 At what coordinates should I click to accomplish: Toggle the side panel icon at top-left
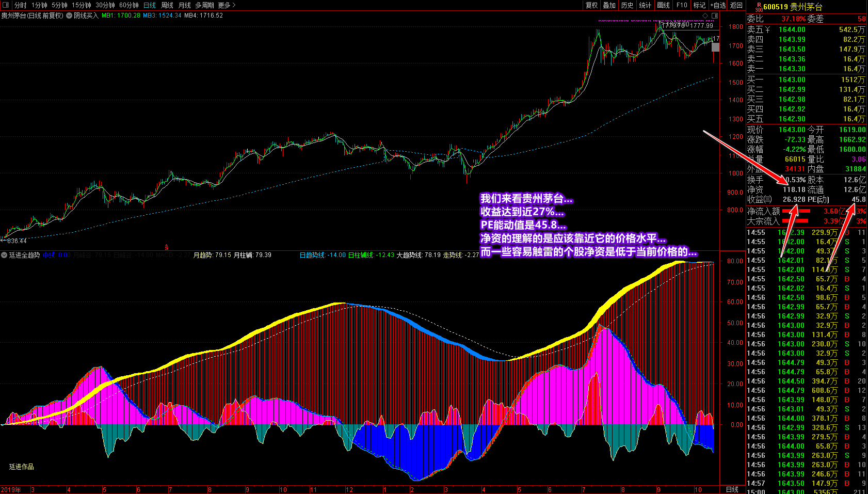6,5
